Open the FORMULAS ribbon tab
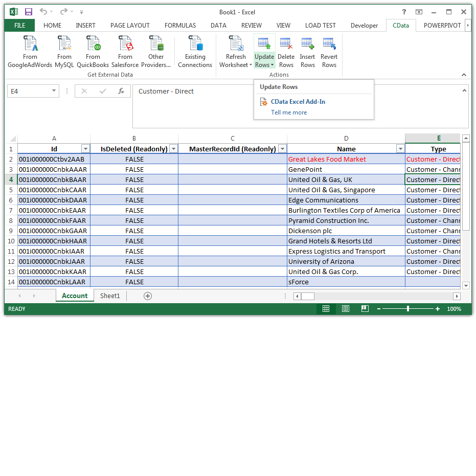 pyautogui.click(x=180, y=25)
